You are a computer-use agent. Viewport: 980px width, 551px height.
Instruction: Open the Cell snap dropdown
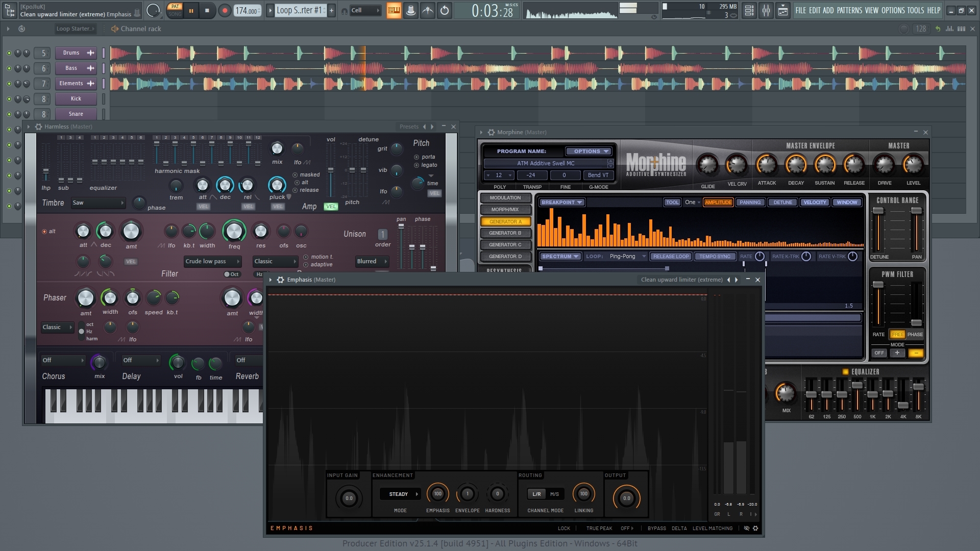coord(365,11)
